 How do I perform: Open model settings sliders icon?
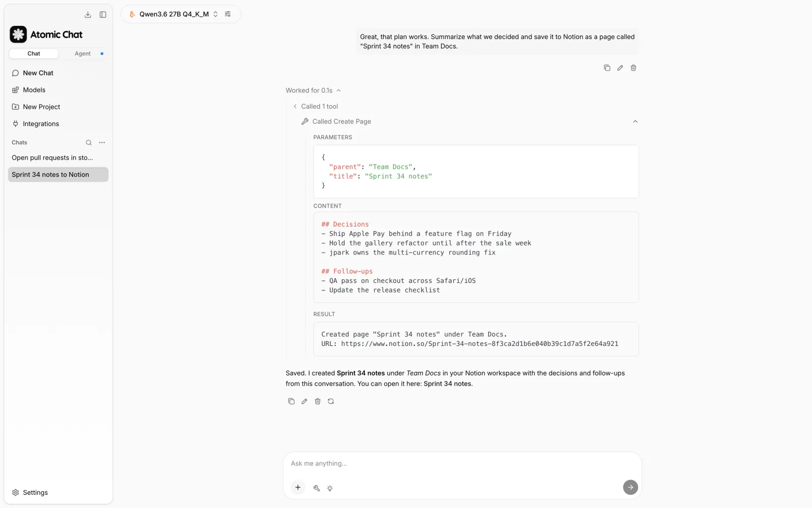point(228,14)
